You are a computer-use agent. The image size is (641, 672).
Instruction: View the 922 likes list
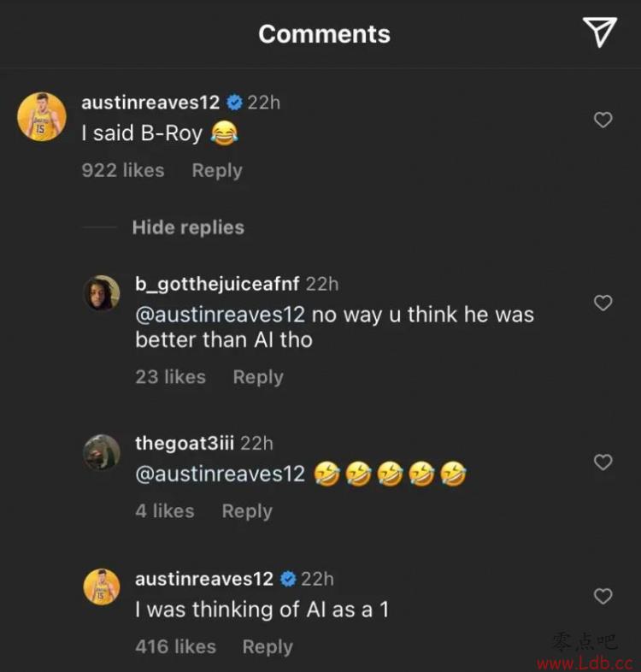123,170
